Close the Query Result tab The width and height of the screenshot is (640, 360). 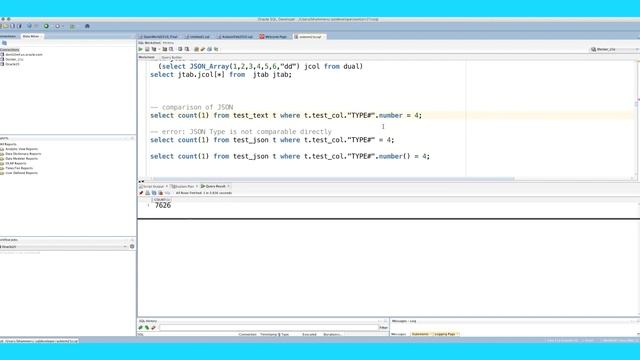[229, 186]
